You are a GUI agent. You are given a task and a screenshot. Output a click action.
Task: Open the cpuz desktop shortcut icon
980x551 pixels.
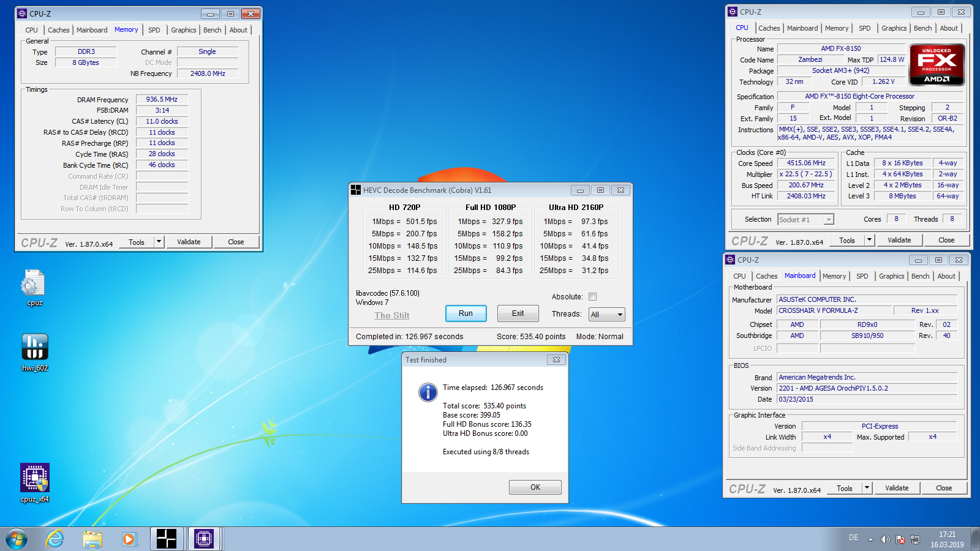click(x=34, y=288)
